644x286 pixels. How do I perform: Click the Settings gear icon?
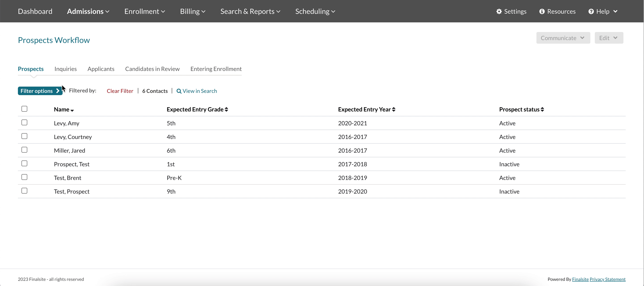(x=499, y=11)
